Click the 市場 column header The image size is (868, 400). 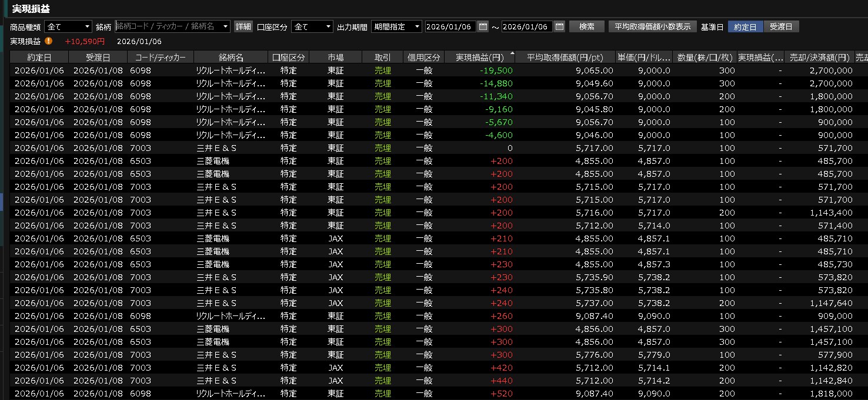pyautogui.click(x=335, y=57)
